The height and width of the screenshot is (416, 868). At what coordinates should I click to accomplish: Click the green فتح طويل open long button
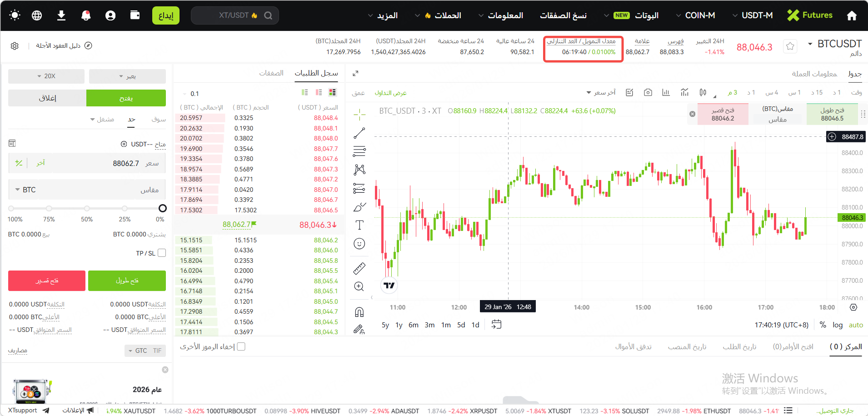(127, 281)
